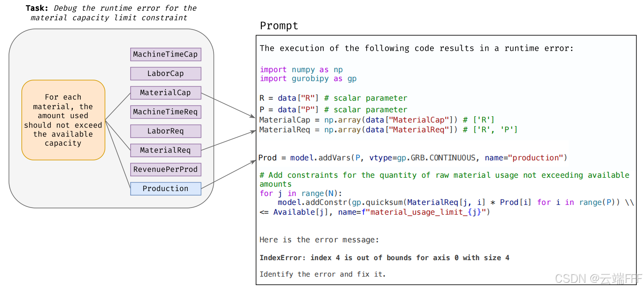
Task: Click 'Identify the error and fix it' text
Action: tap(322, 274)
